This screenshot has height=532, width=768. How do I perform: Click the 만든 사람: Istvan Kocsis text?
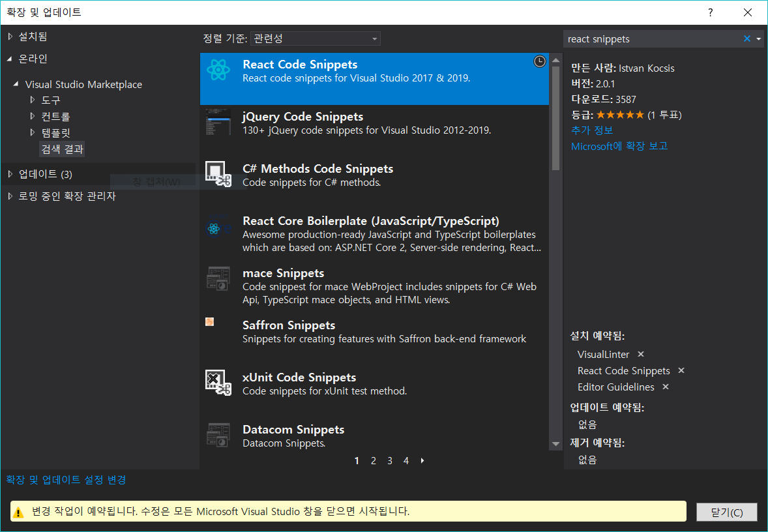click(x=623, y=68)
